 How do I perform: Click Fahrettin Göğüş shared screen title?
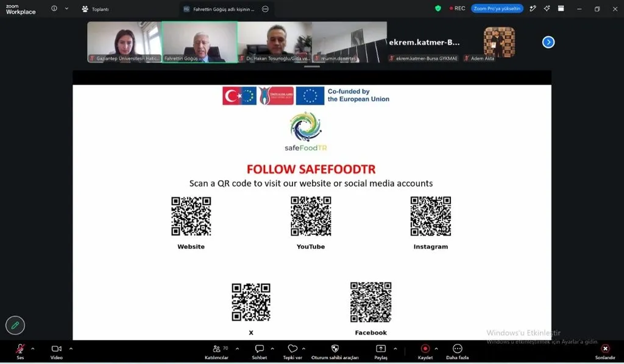[x=223, y=9]
